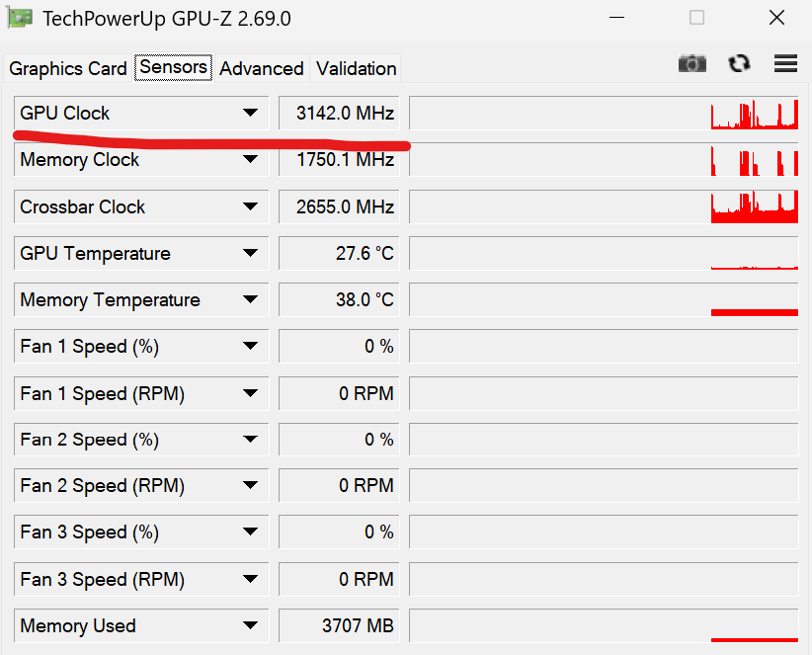Image resolution: width=812 pixels, height=655 pixels.
Task: Open the hamburger menu icon
Action: [x=785, y=63]
